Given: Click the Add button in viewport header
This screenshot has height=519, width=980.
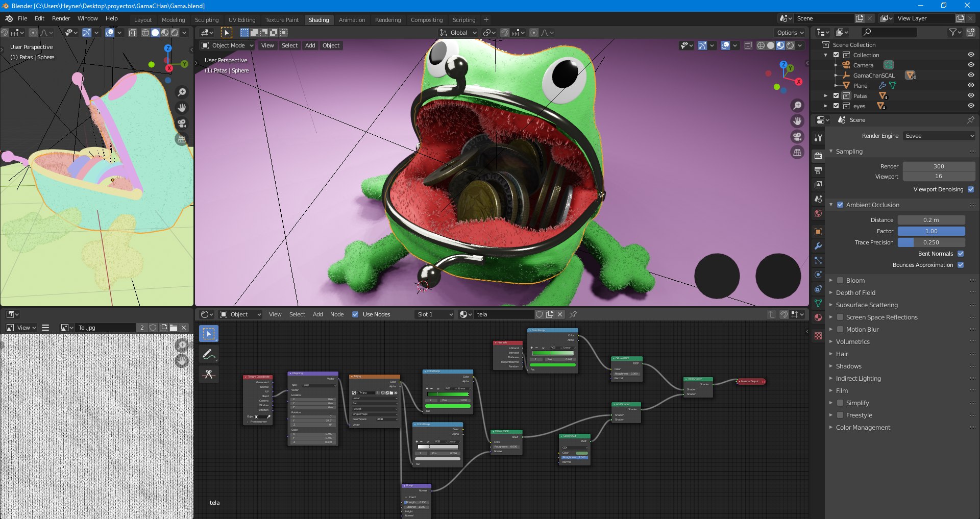Looking at the screenshot, I should (310, 45).
